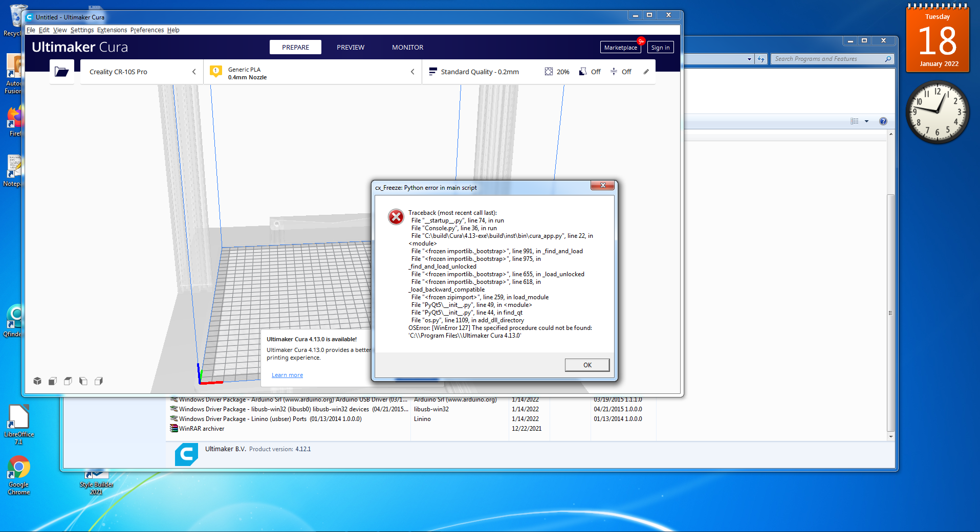
Task: Change list view in Programs and Features
Action: [854, 121]
